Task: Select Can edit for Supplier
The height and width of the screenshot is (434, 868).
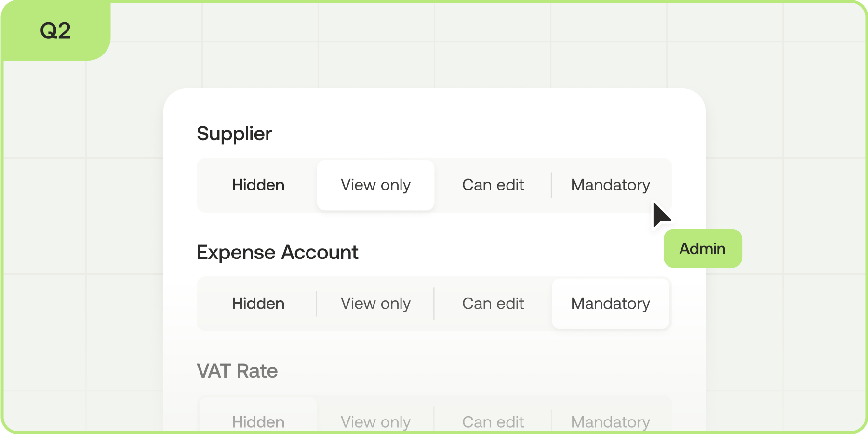Action: (x=493, y=185)
